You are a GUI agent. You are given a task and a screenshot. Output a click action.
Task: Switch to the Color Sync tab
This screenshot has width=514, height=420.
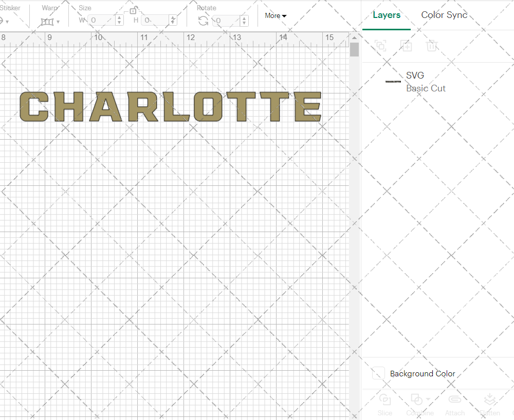[444, 15]
